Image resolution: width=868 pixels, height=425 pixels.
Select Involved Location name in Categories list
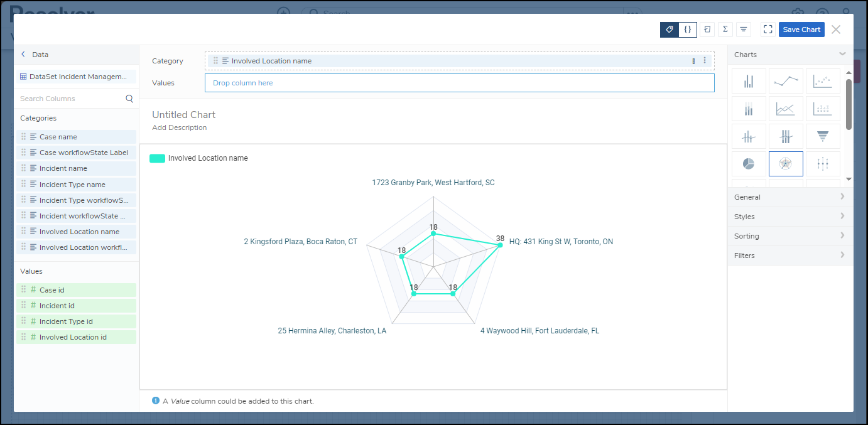[76, 232]
